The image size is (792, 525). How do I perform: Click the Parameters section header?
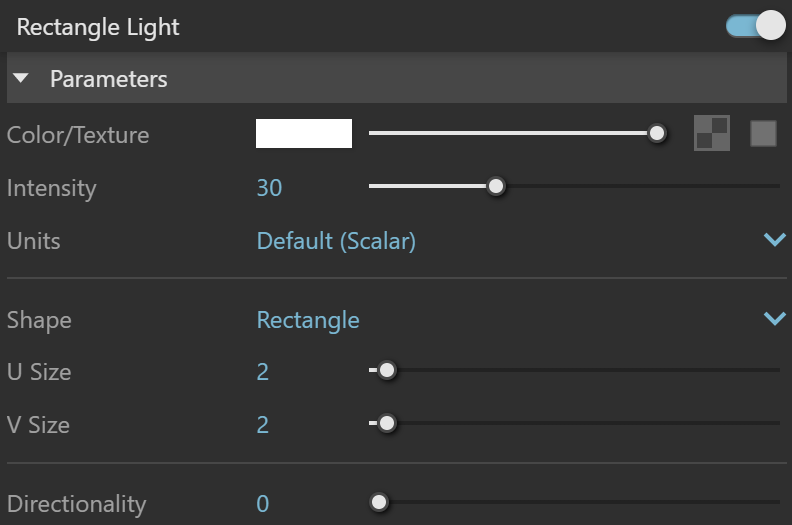397,78
